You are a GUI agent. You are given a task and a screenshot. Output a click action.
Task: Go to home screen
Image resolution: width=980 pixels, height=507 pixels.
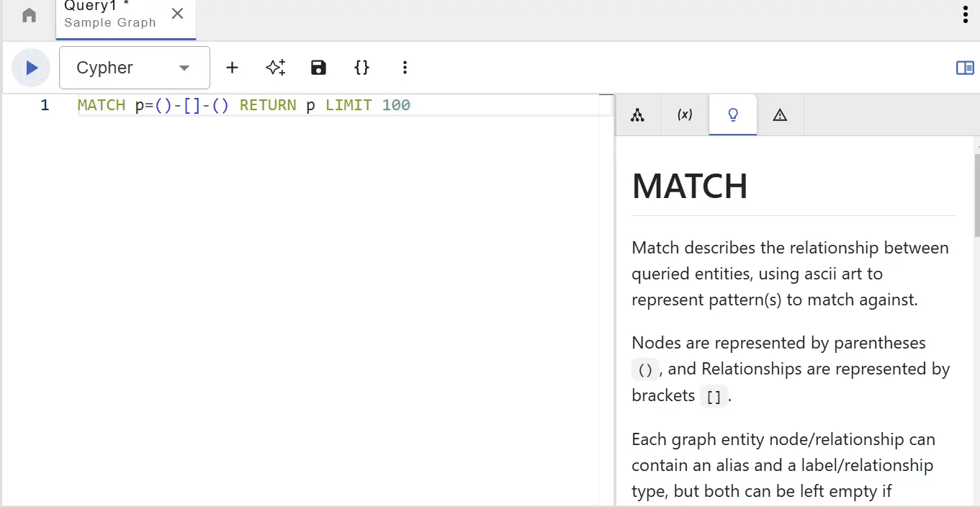(x=28, y=14)
